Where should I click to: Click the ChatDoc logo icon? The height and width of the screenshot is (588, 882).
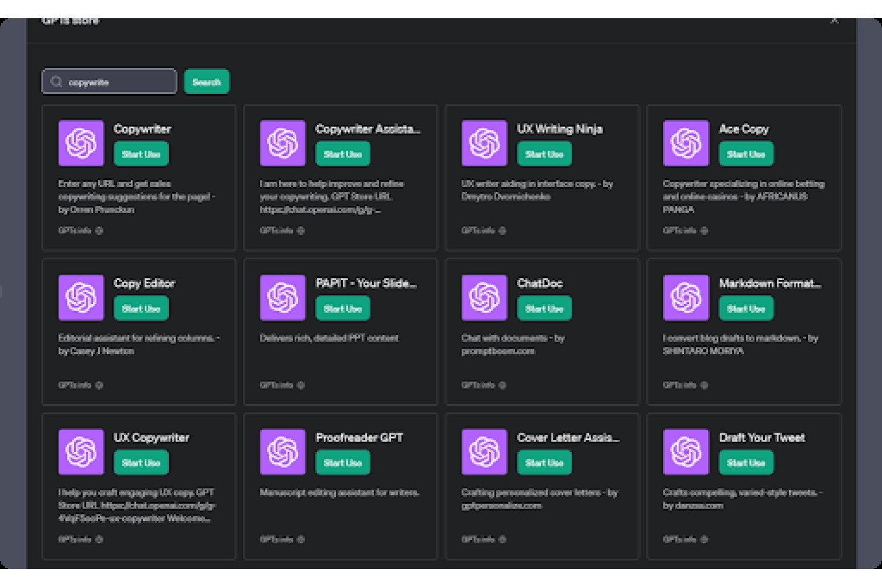pos(485,298)
